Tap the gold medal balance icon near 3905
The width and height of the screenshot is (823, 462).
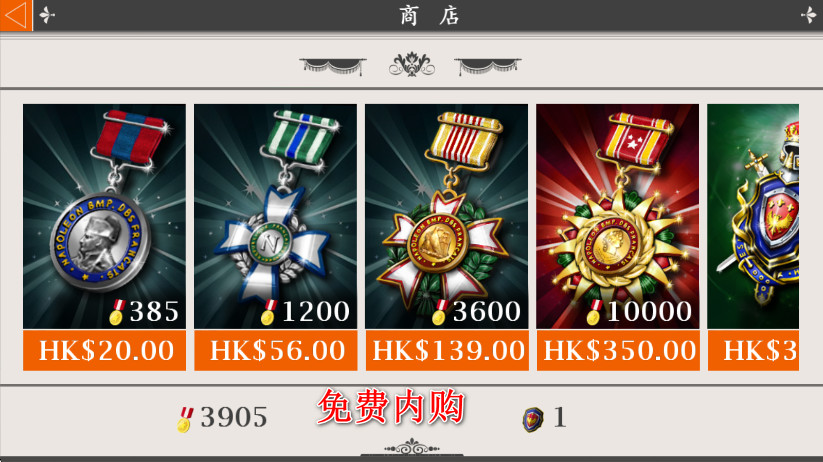coord(185,419)
